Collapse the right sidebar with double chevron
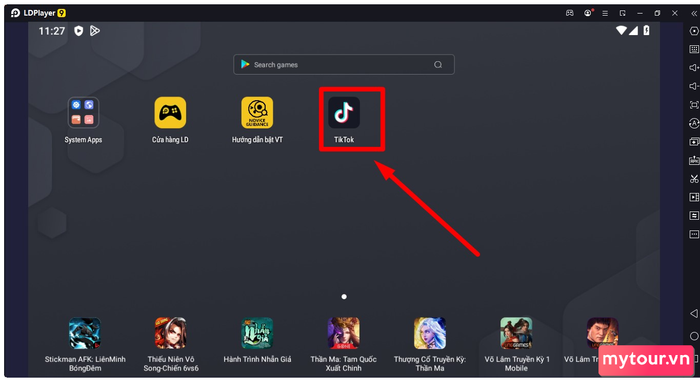 [694, 13]
